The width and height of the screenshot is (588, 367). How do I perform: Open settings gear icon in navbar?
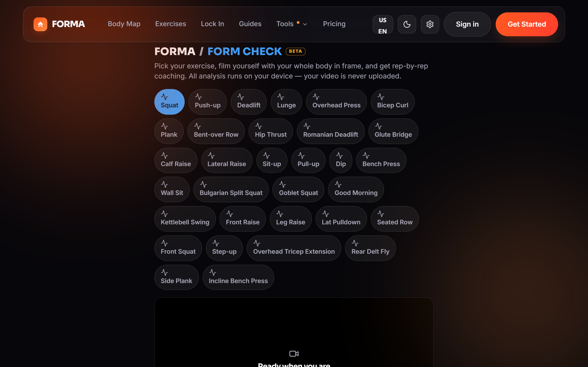click(x=430, y=24)
